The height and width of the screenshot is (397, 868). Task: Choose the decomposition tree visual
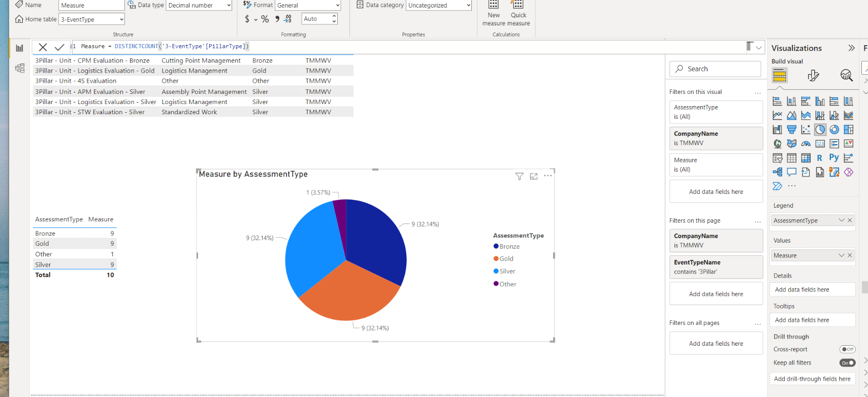tap(777, 172)
